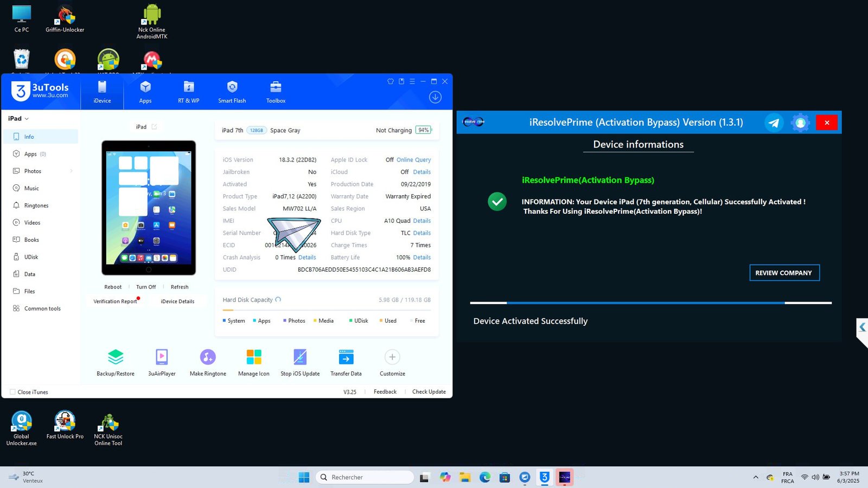Image resolution: width=868 pixels, height=488 pixels.
Task: Open Crash Analysis Details link
Action: (307, 258)
